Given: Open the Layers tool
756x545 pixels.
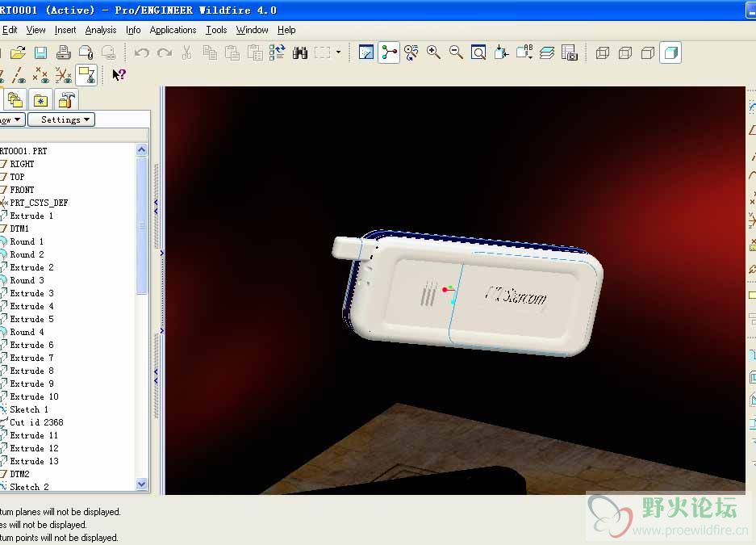Looking at the screenshot, I should (x=547, y=52).
